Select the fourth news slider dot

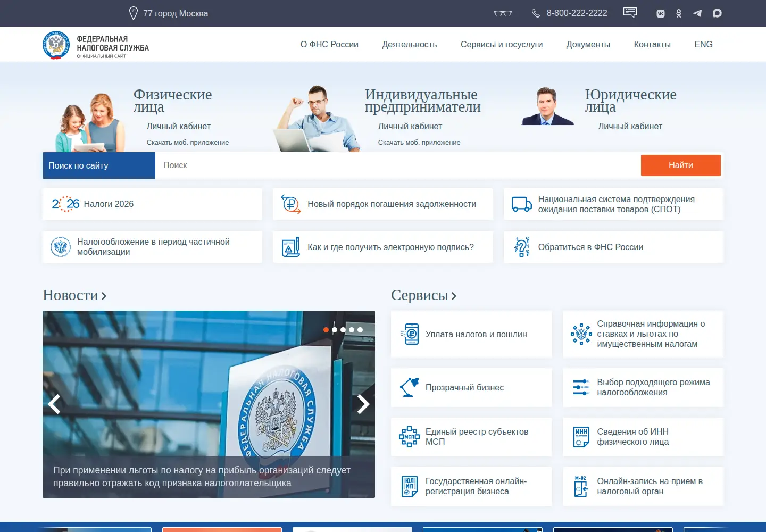tap(352, 330)
